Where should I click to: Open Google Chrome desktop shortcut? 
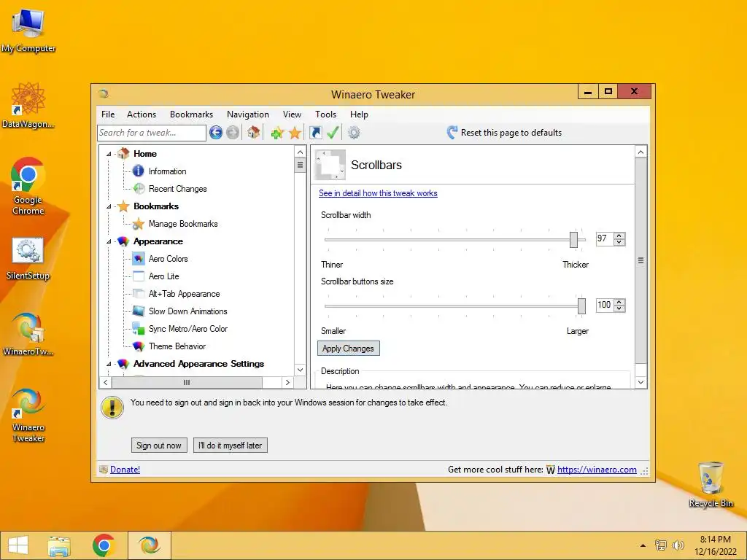28,186
